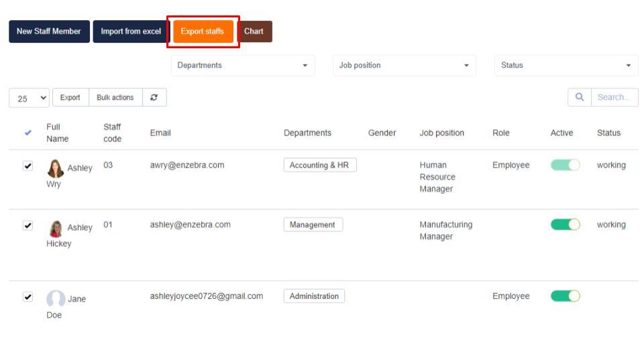Toggle Ashley Wry's active switch
The image size is (644, 362).
[565, 165]
